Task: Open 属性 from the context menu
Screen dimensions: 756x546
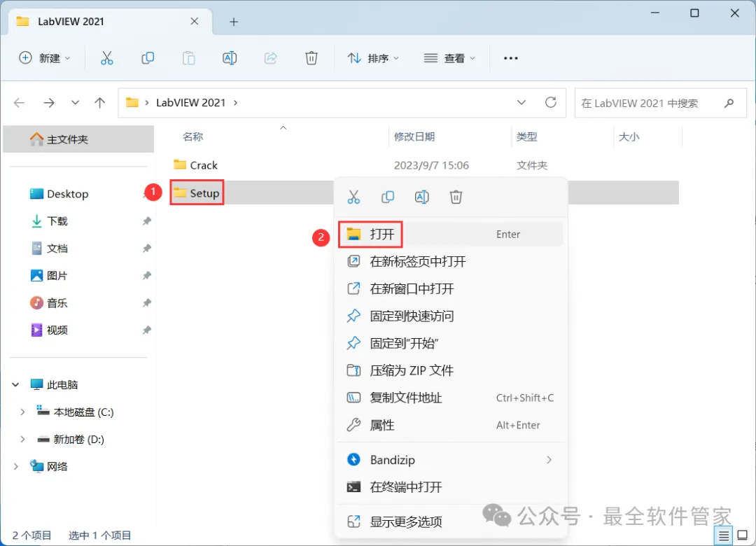Action: [x=451, y=425]
